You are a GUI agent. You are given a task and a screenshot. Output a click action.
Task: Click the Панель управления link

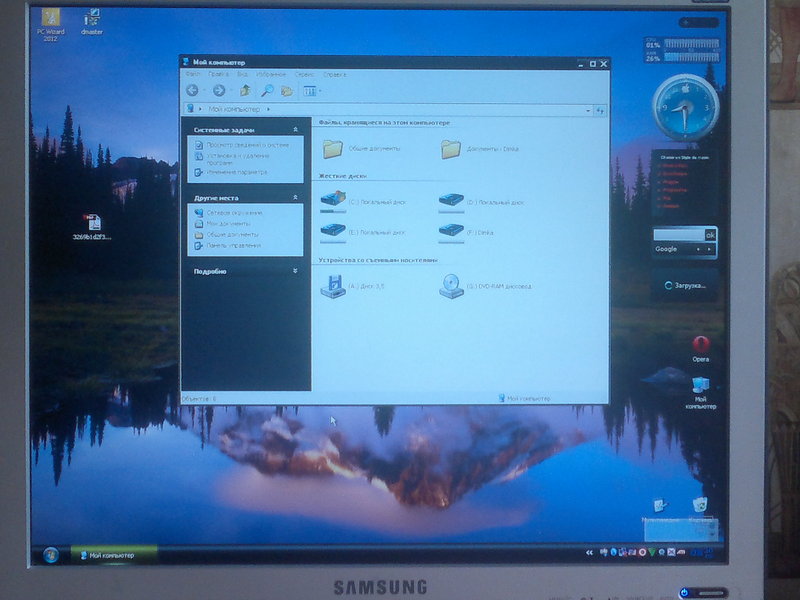tap(234, 245)
